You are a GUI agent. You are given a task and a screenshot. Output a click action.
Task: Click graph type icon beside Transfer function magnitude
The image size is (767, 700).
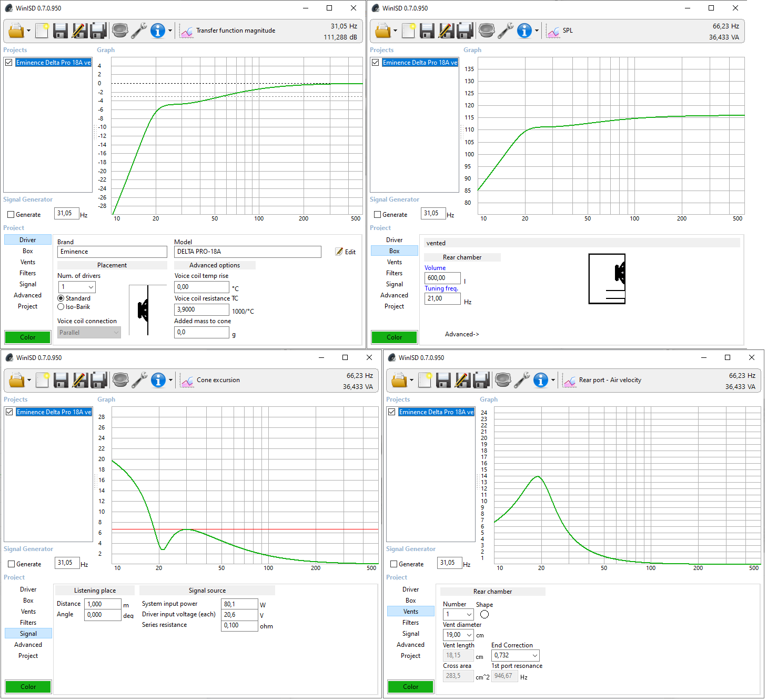click(186, 32)
